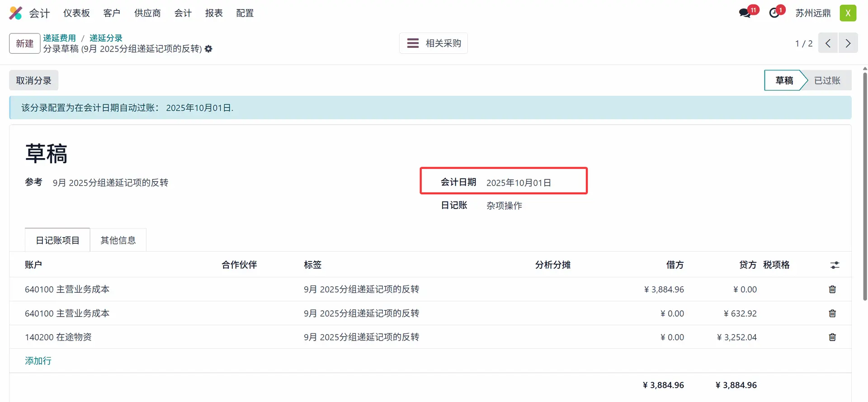The height and width of the screenshot is (402, 868).
Task: Open the gear actions menu beside title
Action: click(x=208, y=49)
